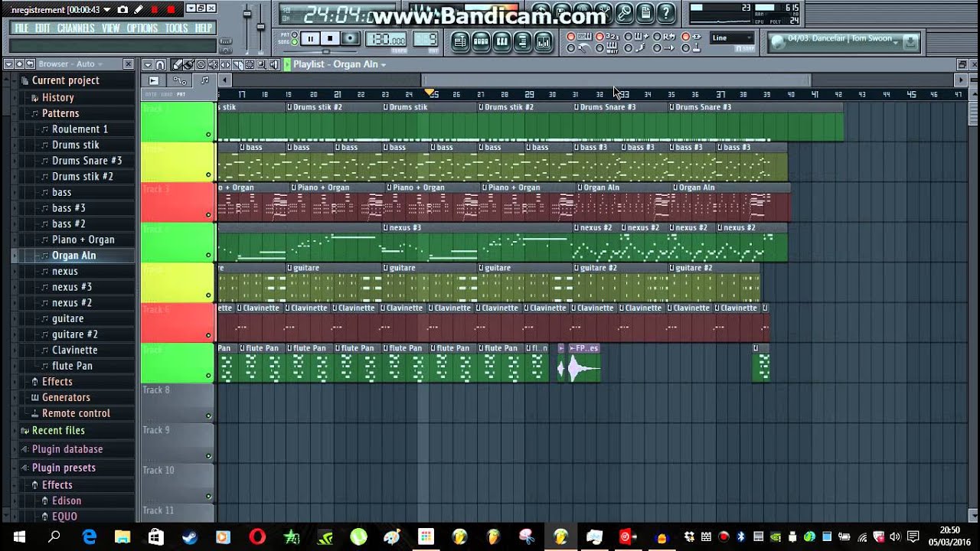980x551 pixels.
Task: Click the help question mark icon
Action: 666,12
